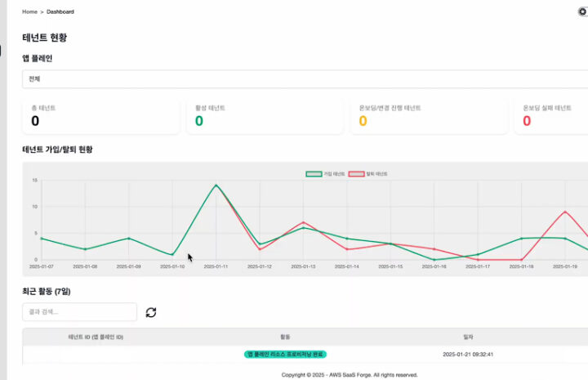This screenshot has width=588, height=380.
Task: Toggle the red 탈퇴 테넌트 legend swatch
Action: [x=357, y=174]
